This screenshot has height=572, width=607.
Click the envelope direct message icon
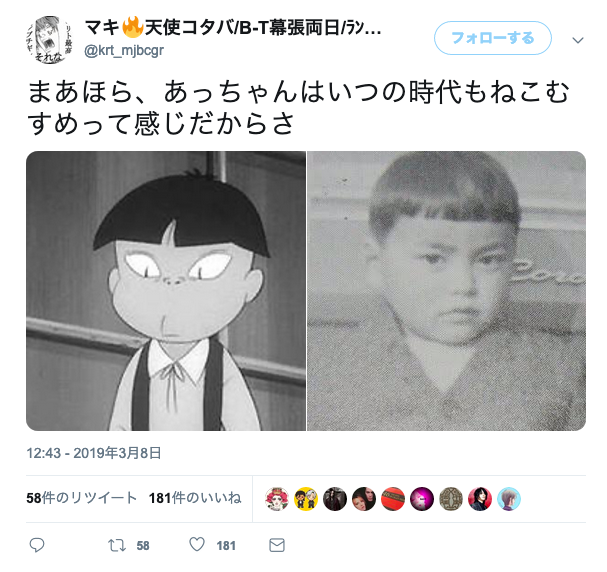277,545
